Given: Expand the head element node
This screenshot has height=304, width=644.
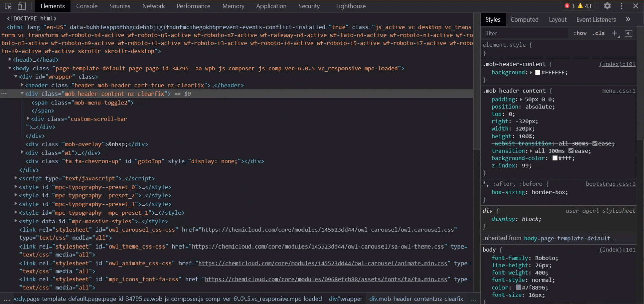Looking at the screenshot, I should pyautogui.click(x=9, y=59).
